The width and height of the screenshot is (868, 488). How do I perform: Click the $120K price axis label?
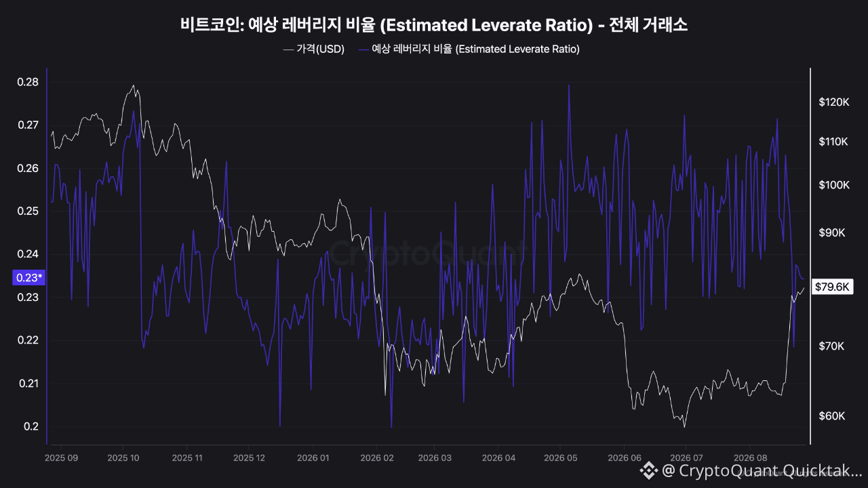834,102
